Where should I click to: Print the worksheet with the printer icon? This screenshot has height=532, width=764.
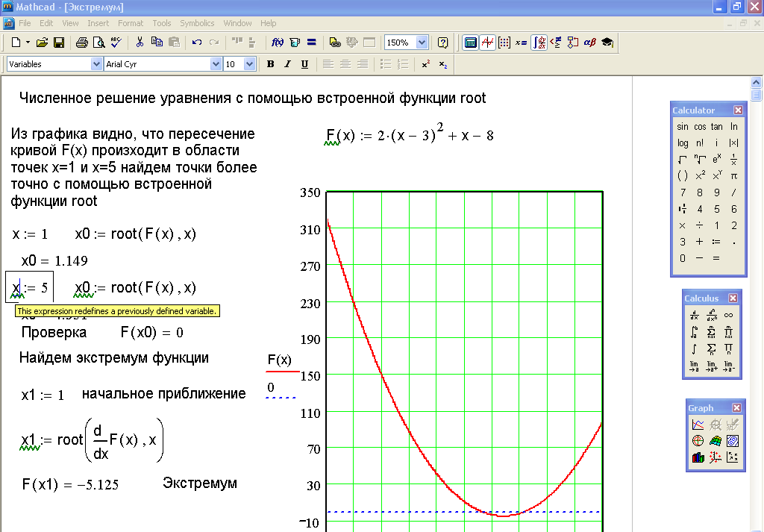82,43
